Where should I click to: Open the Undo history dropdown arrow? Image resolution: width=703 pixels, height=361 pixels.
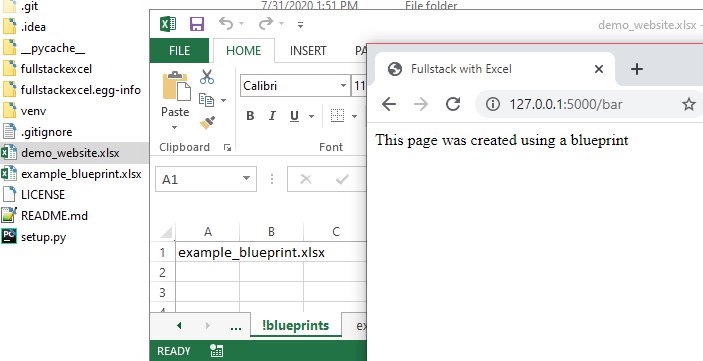click(x=241, y=24)
